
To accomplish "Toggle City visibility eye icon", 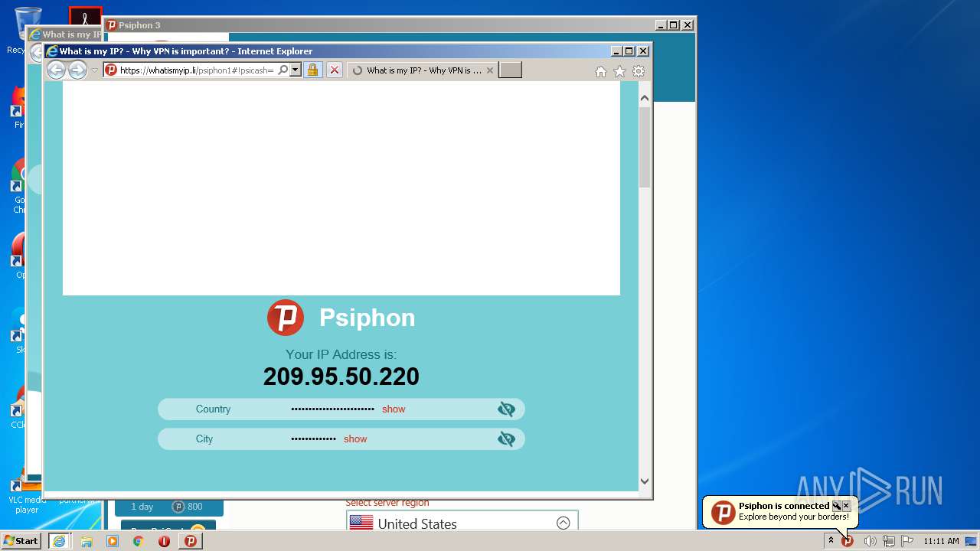I will point(506,439).
